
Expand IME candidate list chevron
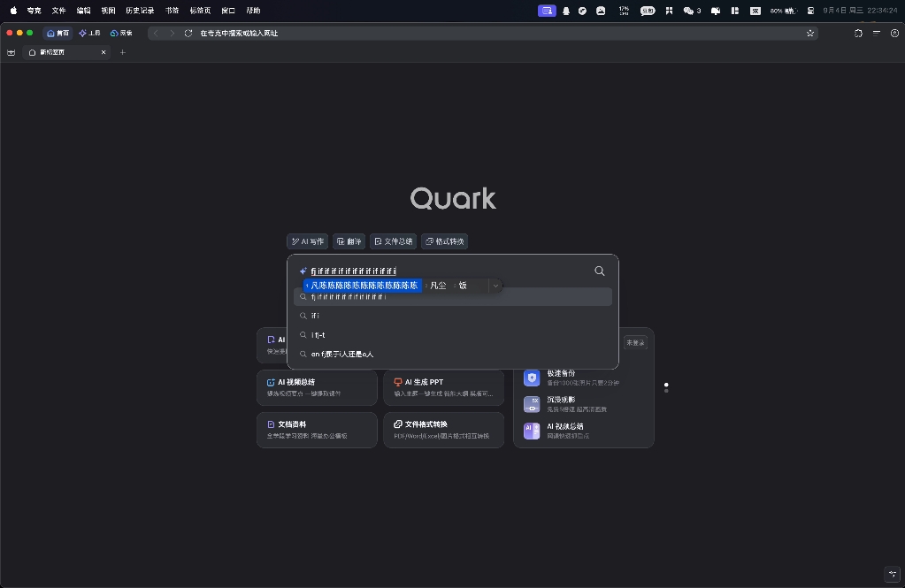[x=495, y=286]
